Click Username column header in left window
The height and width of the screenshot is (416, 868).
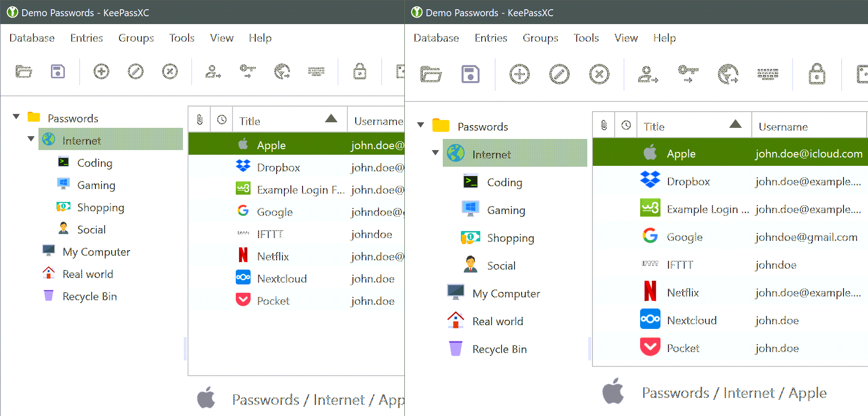click(377, 121)
